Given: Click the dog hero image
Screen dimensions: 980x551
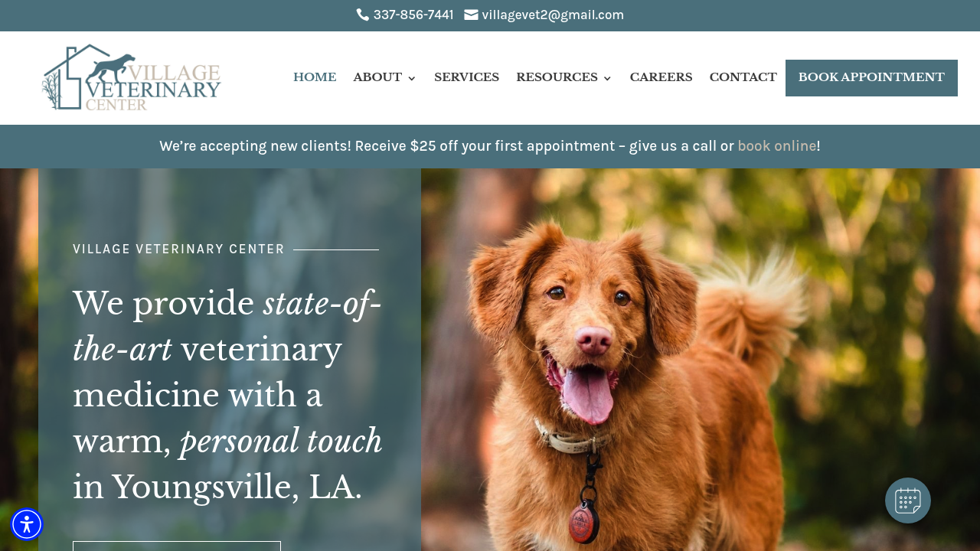Looking at the screenshot, I should tap(701, 360).
